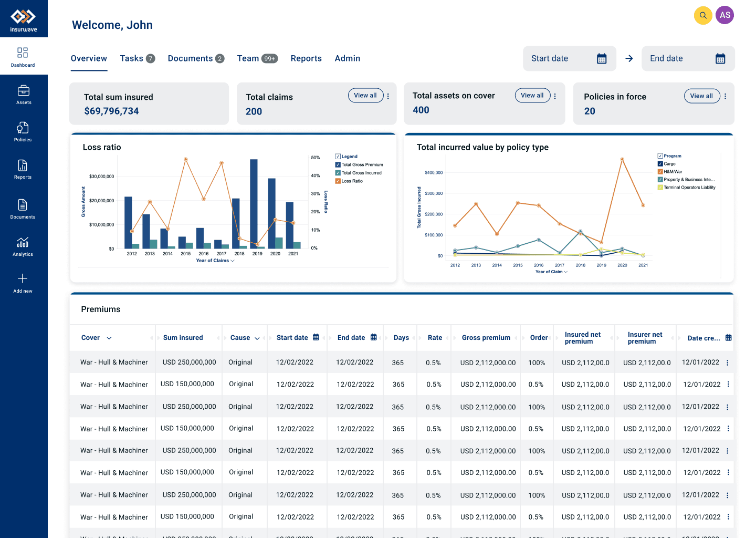
Task: Open the Cause column dropdown arrow
Action: (x=257, y=338)
